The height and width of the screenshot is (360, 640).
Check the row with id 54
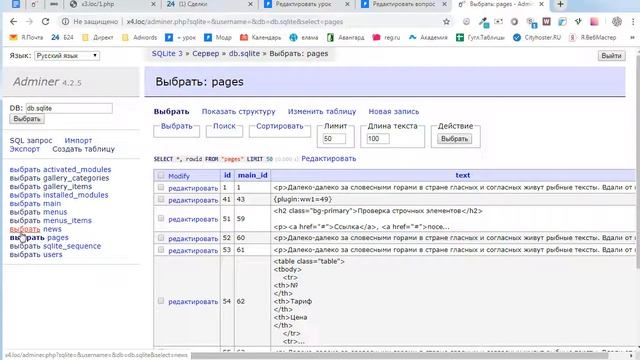point(161,301)
